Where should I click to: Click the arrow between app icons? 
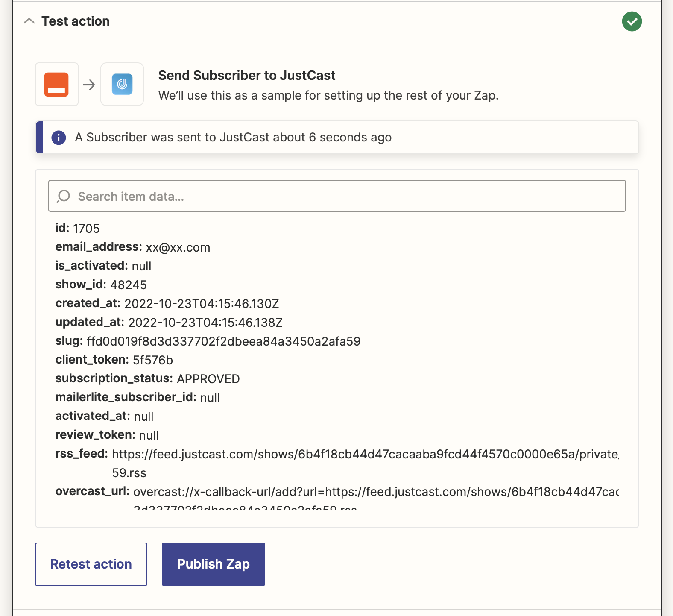point(89,85)
